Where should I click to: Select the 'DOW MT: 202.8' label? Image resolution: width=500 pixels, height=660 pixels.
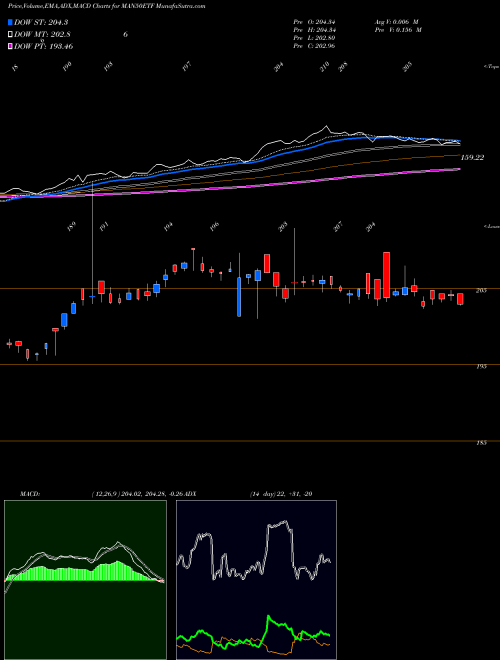tap(41, 35)
